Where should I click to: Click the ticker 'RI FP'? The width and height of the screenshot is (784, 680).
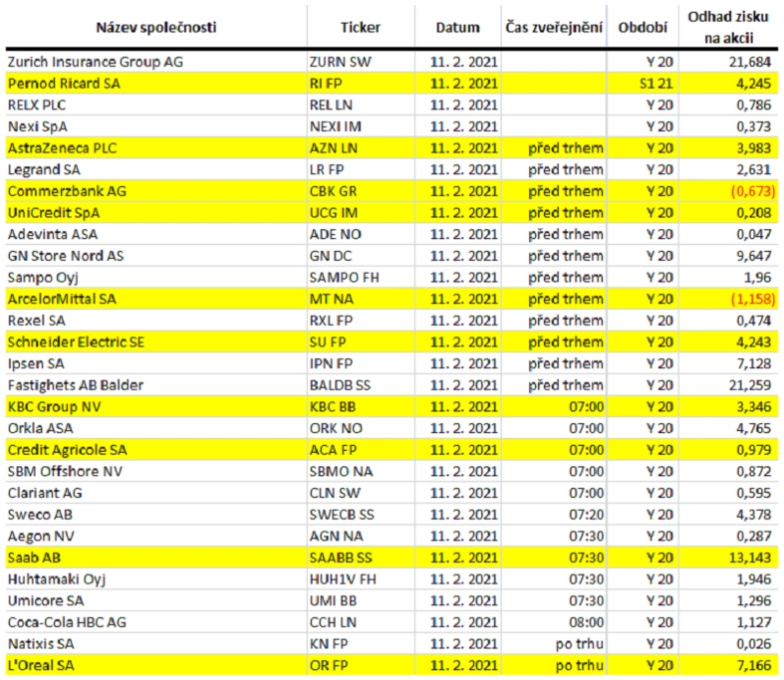pyautogui.click(x=326, y=84)
